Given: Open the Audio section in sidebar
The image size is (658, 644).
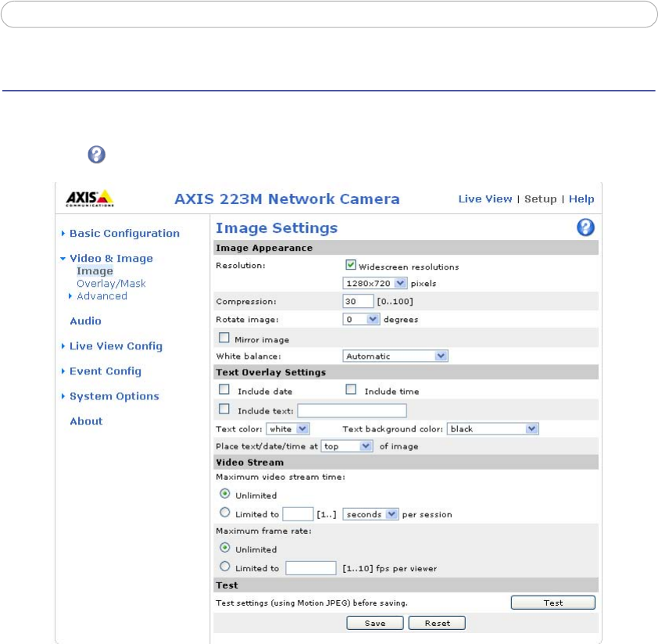Looking at the screenshot, I should coord(85,320).
